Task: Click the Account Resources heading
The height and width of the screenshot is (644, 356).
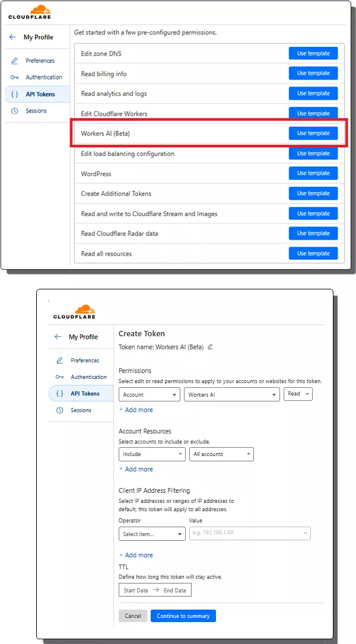Action: pos(145,431)
